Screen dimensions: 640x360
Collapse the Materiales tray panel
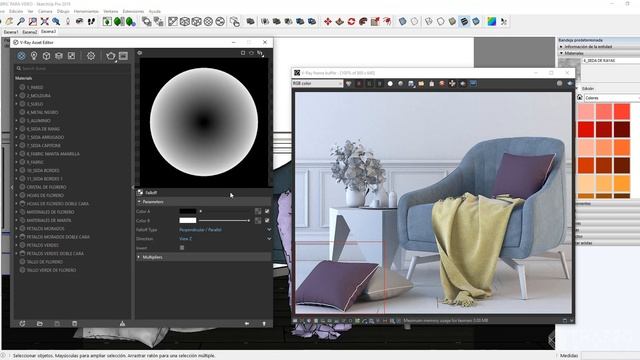[562, 53]
